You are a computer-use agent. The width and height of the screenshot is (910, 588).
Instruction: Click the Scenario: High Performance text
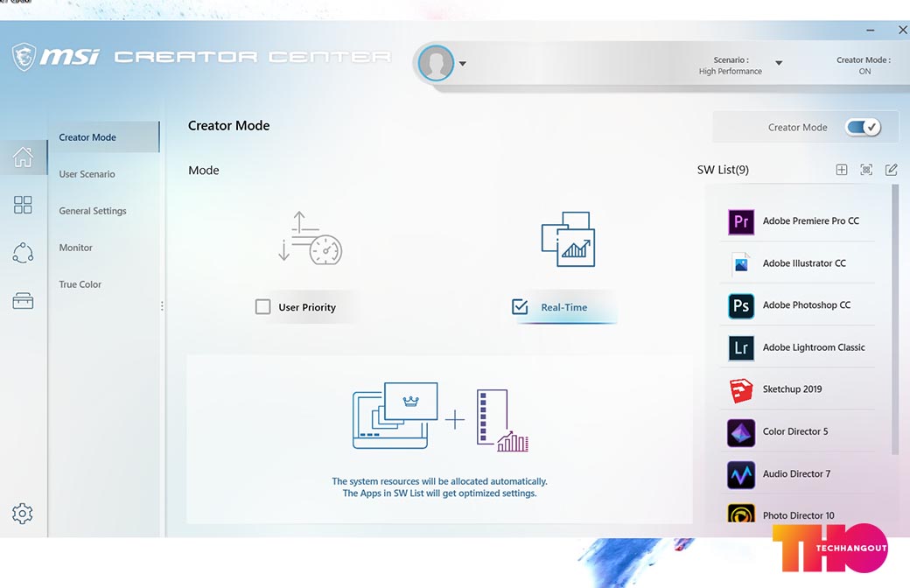[730, 65]
